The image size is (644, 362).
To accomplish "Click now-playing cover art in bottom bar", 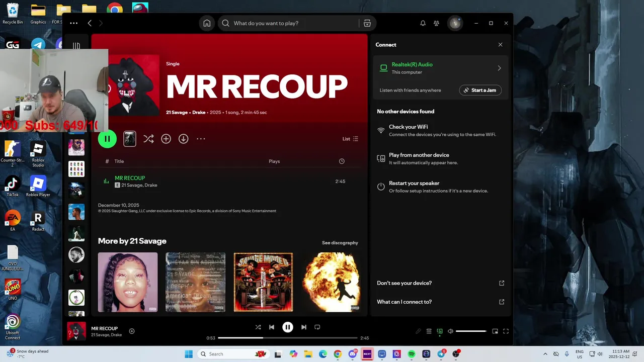I will [x=76, y=331].
